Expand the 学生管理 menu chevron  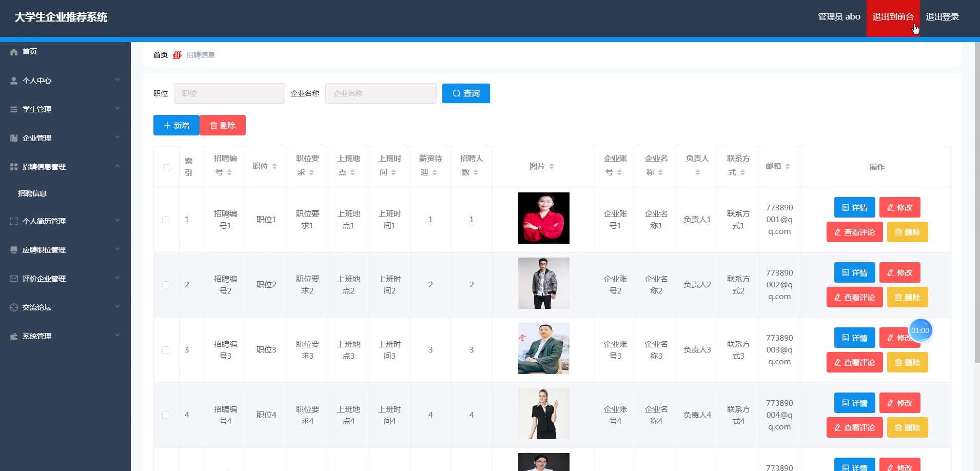tap(117, 108)
